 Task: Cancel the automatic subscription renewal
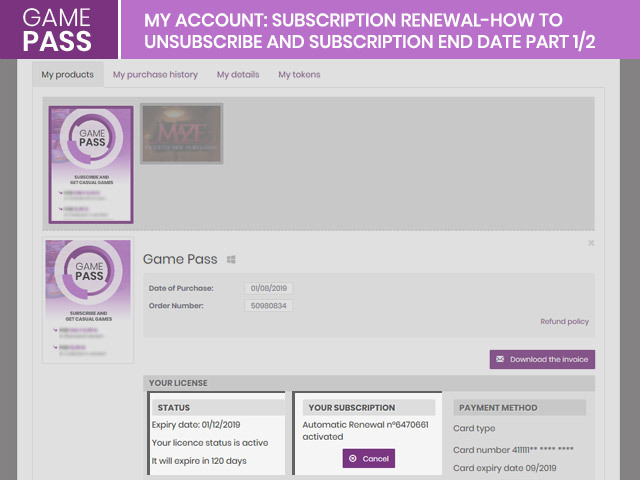[x=369, y=458]
